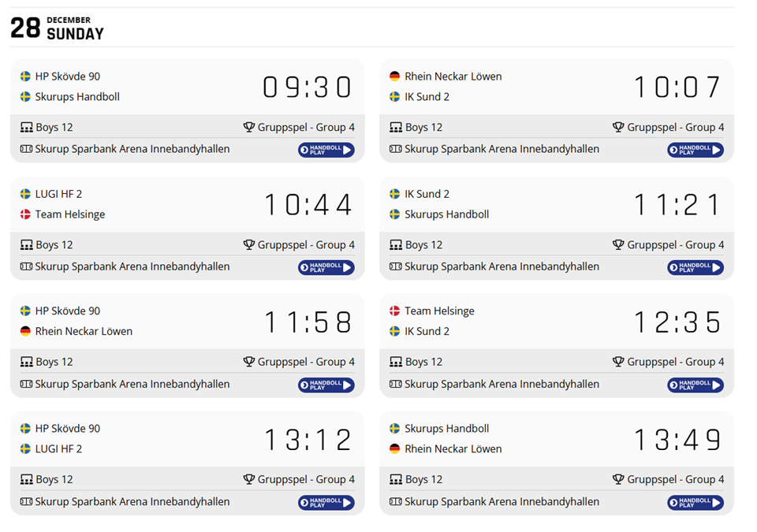Click the trophy icon in the 09:30 match card
757x532 pixels.
click(248, 127)
